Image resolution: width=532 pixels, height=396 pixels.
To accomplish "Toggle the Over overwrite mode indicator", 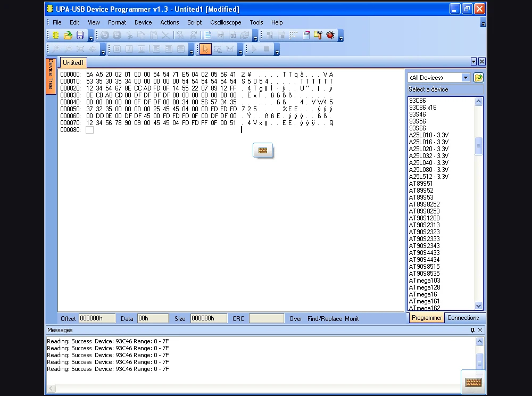I will pyautogui.click(x=296, y=319).
